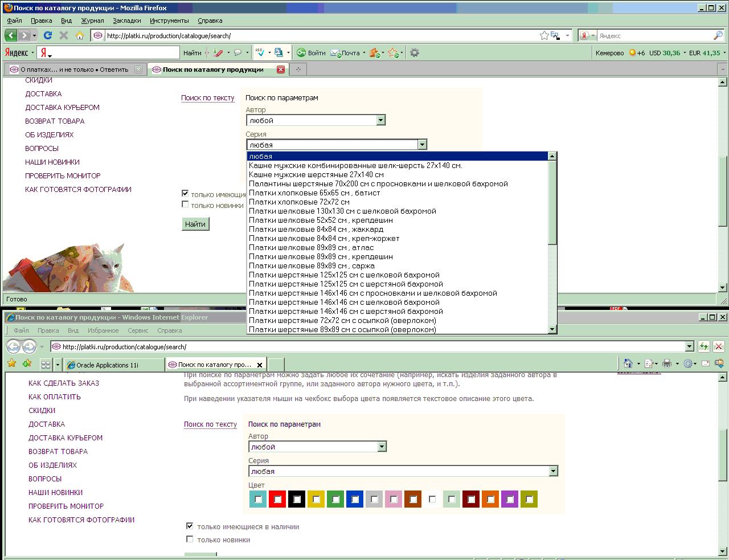Open Firefox Закладки menu

126,21
